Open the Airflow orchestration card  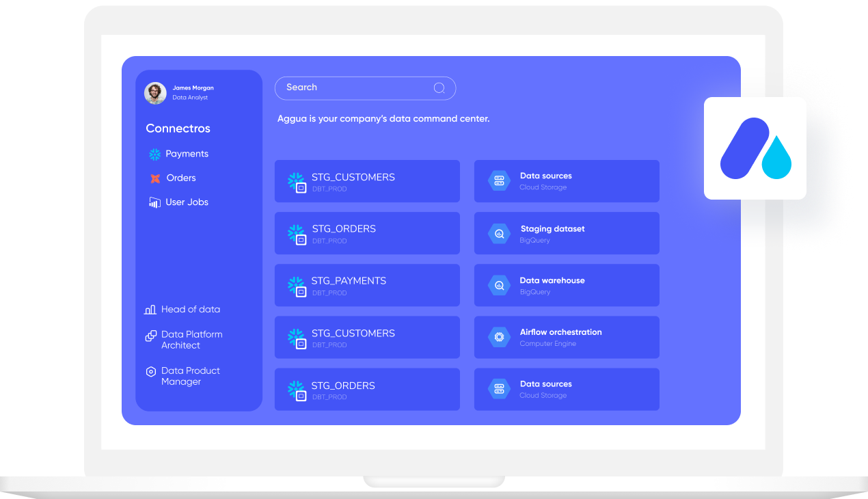(567, 337)
